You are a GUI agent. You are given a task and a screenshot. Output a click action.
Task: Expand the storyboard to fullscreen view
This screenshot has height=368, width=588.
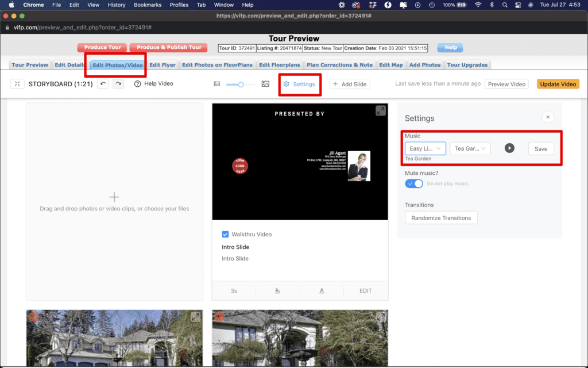click(x=17, y=83)
